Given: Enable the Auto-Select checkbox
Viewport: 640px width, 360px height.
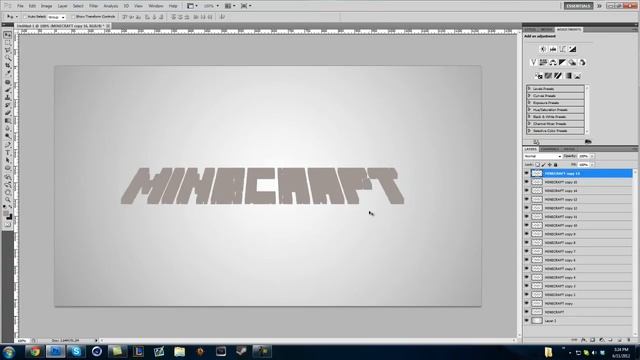Looking at the screenshot, I should pyautogui.click(x=25, y=17).
